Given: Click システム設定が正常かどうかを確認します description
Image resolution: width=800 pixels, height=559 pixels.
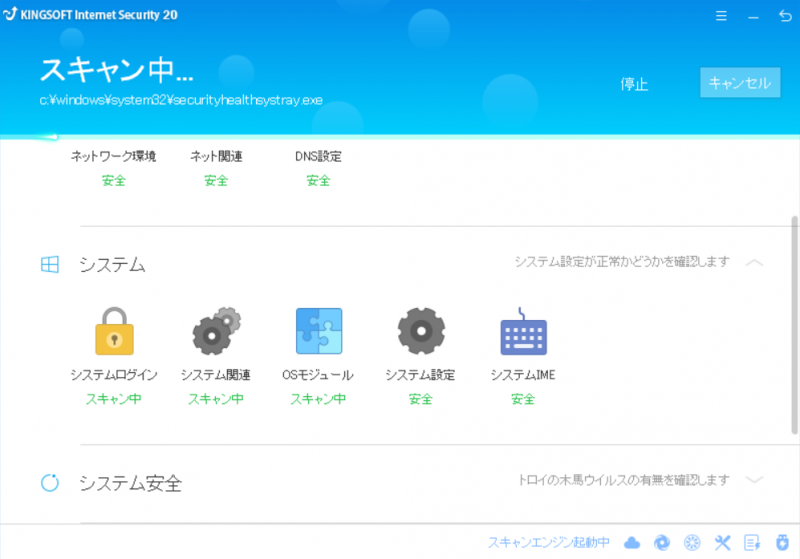Looking at the screenshot, I should [x=622, y=262].
